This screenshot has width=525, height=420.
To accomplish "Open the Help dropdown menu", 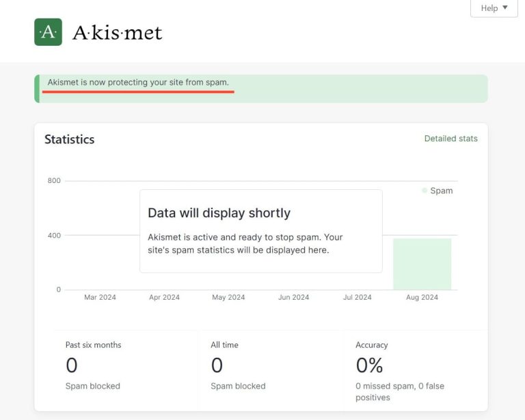I will 494,8.
